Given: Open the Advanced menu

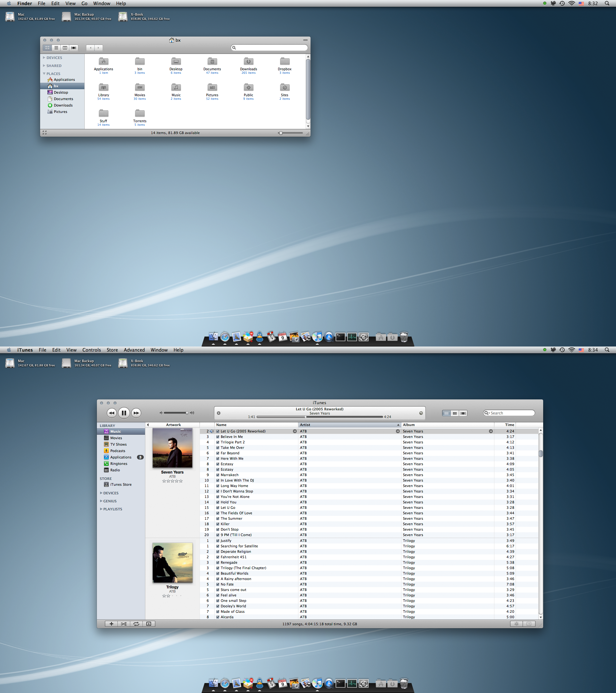Looking at the screenshot, I should 134,350.
